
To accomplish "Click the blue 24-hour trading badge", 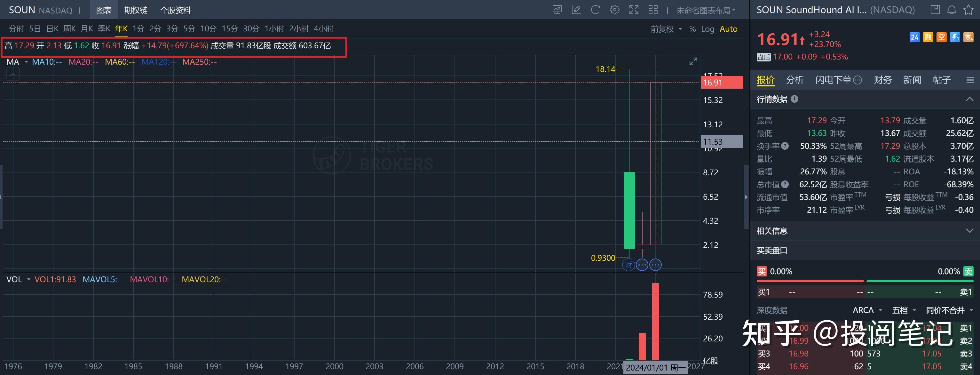I will 914,37.
